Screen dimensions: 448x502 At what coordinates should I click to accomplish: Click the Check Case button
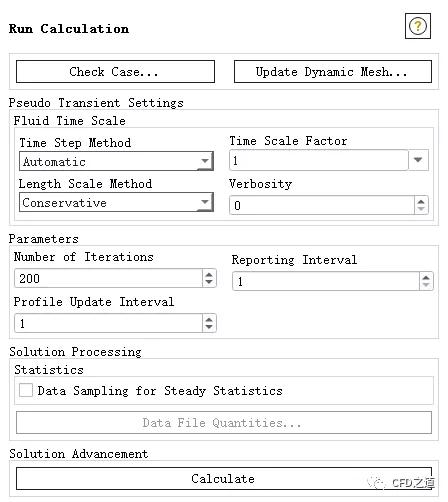115,71
